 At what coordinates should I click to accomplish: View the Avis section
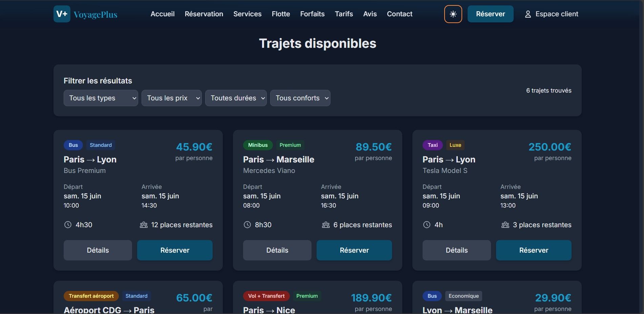tap(370, 14)
